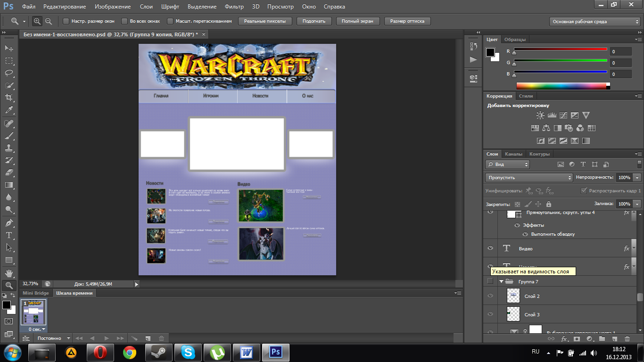Click the 'Полный экран' button
The width and height of the screenshot is (644, 362).
click(x=357, y=21)
